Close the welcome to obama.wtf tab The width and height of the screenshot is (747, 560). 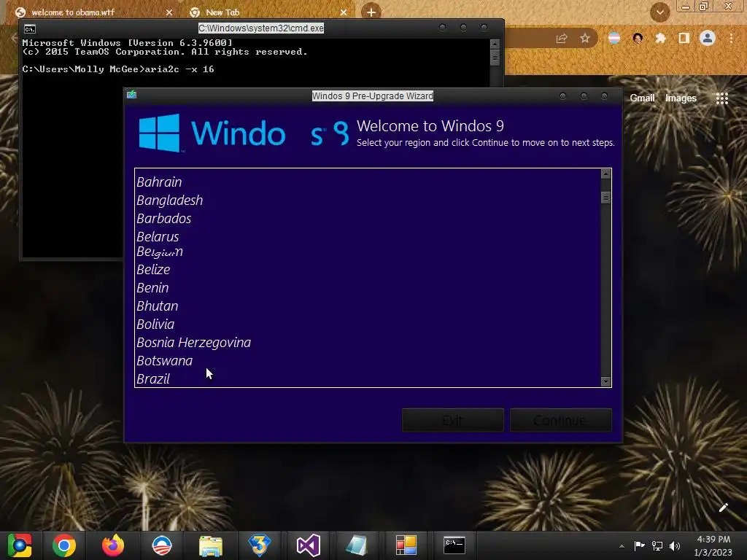click(x=169, y=12)
